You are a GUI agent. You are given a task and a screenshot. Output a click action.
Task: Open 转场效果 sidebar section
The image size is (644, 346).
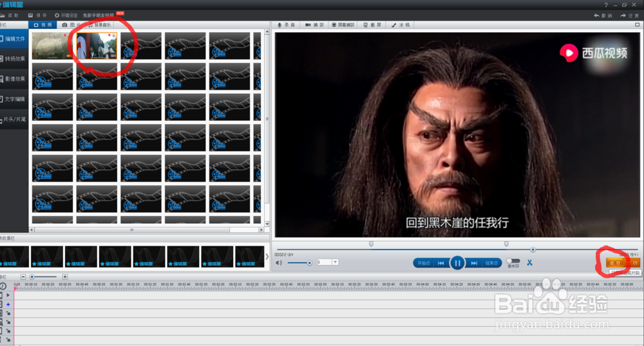point(14,59)
